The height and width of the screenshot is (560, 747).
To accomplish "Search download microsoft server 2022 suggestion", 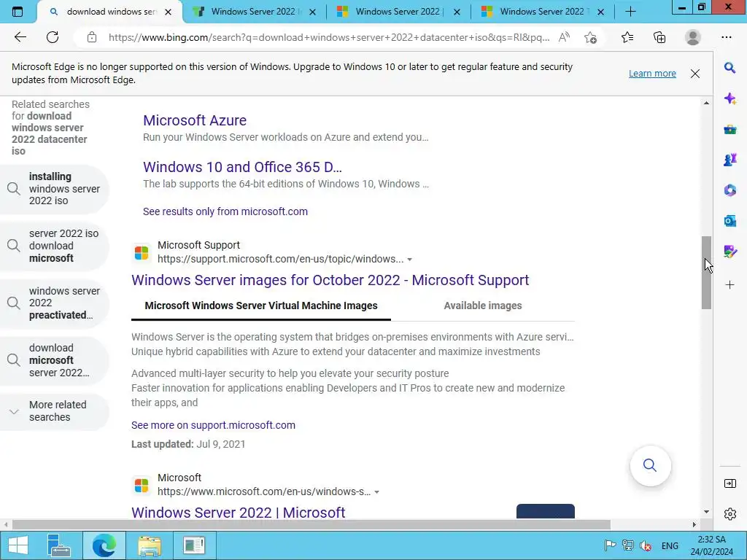I will (x=55, y=360).
